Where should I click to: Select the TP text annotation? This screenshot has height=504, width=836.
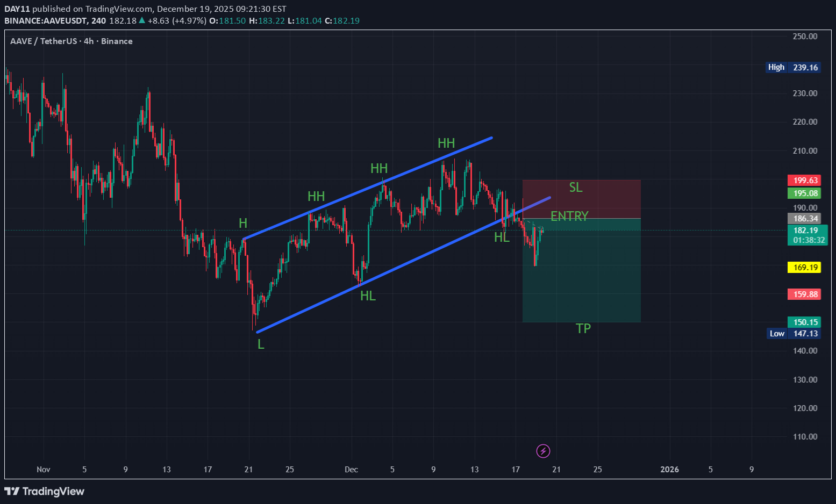pyautogui.click(x=583, y=328)
